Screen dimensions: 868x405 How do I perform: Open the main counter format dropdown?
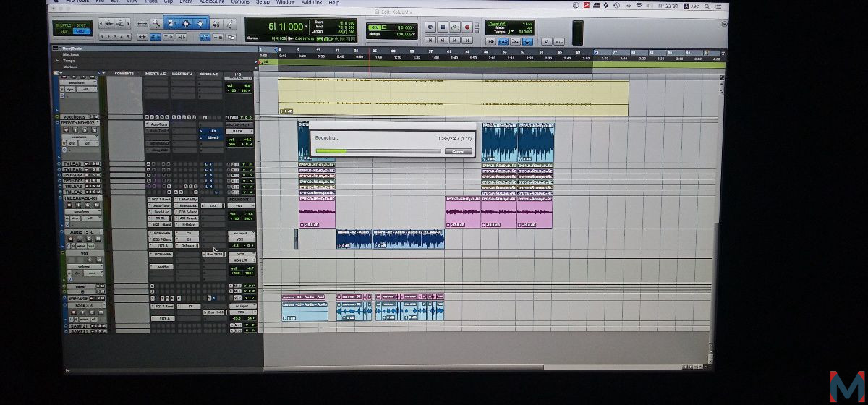click(306, 26)
